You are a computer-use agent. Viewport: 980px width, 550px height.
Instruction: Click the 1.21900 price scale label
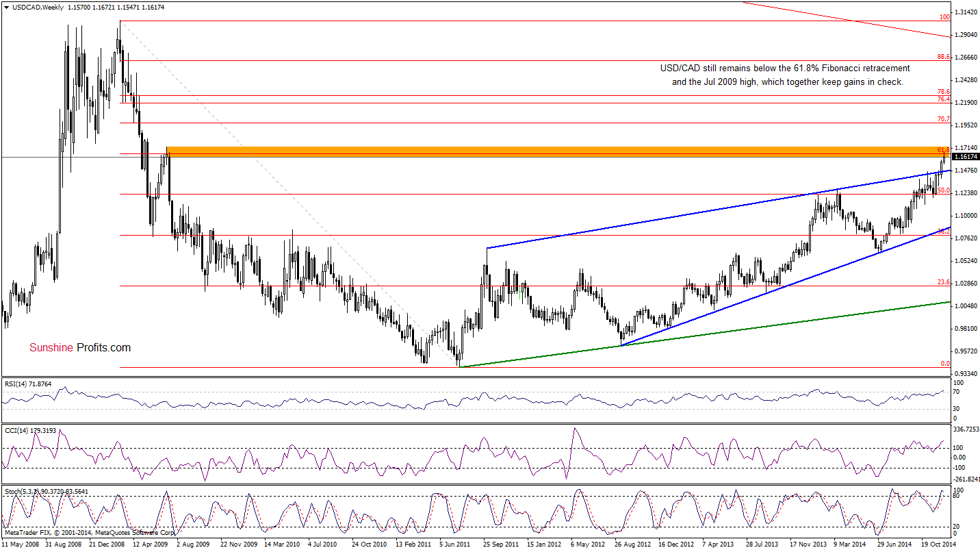[966, 103]
